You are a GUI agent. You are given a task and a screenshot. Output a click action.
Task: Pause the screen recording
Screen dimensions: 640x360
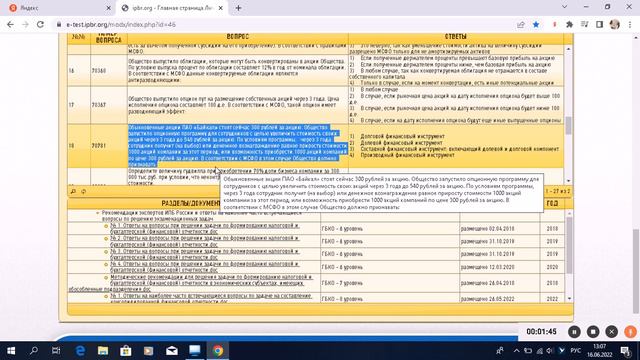click(x=574, y=332)
